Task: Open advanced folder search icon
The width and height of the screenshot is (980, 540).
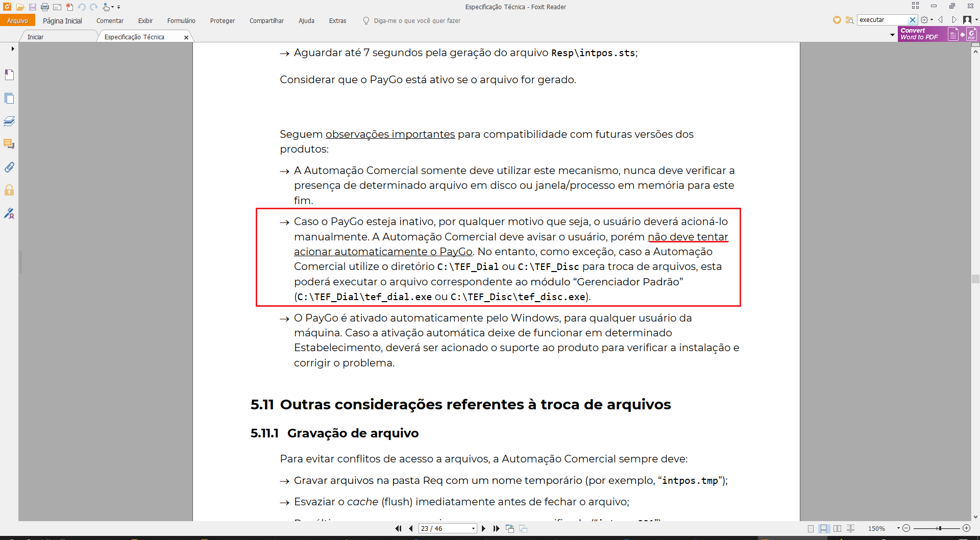Action: [x=849, y=20]
